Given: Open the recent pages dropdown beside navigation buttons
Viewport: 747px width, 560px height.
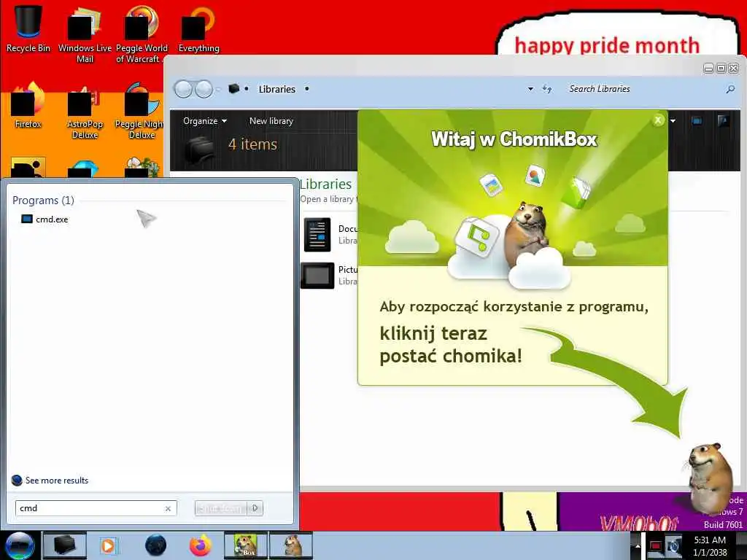Looking at the screenshot, I should click(218, 90).
